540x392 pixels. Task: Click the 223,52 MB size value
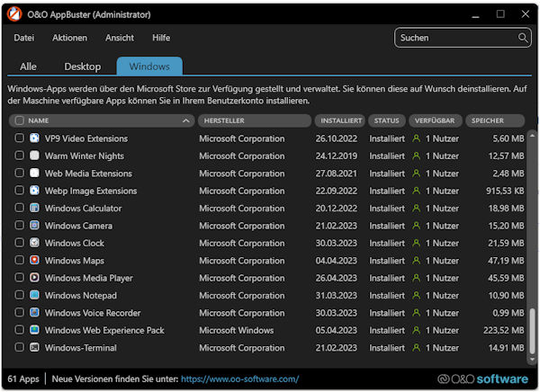pos(503,330)
